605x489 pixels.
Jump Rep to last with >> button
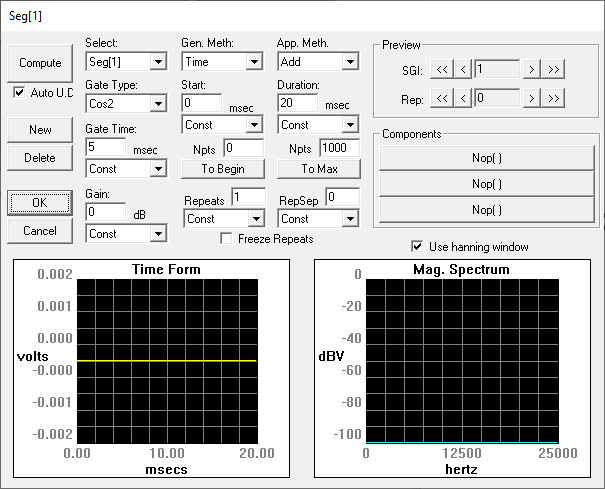553,98
